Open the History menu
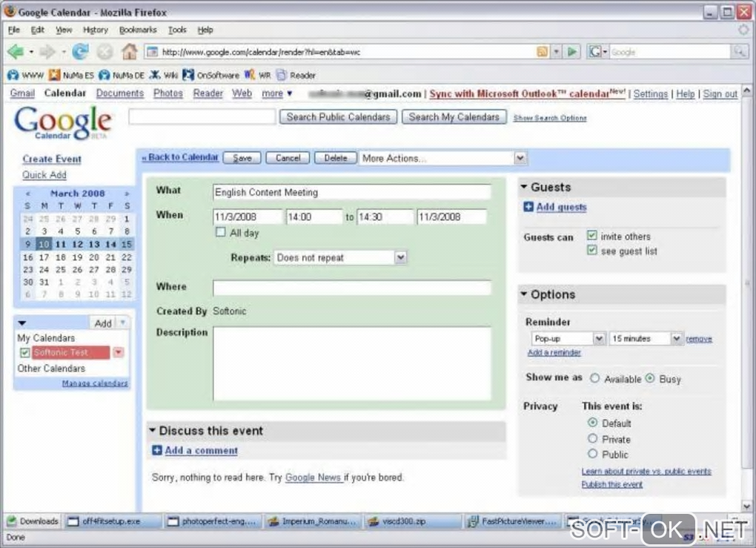756x548 pixels. click(96, 30)
